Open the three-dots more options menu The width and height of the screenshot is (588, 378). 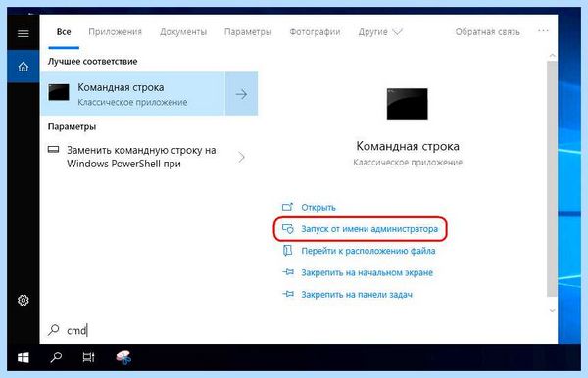click(543, 31)
